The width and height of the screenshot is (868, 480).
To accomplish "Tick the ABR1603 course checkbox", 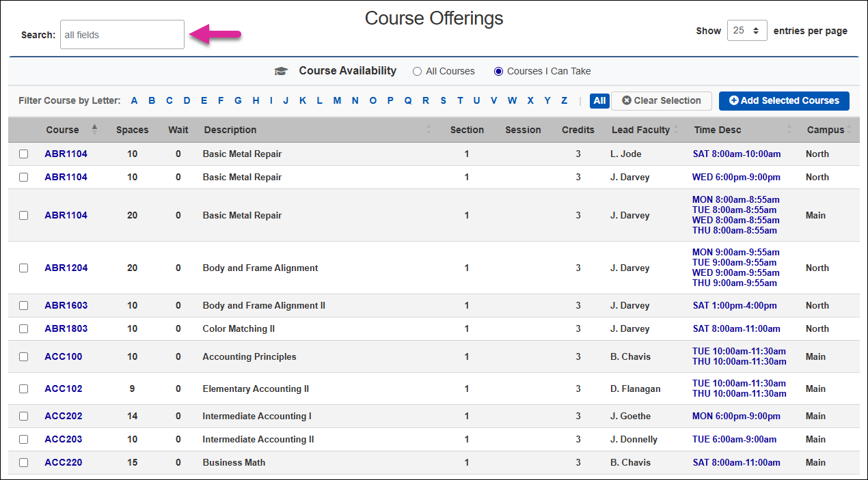I will (x=24, y=305).
